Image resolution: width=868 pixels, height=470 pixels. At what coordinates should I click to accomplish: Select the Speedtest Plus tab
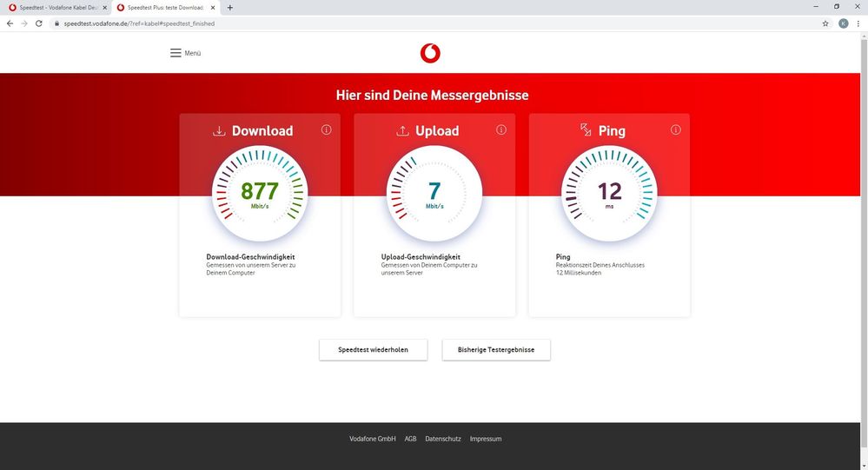coord(165,8)
